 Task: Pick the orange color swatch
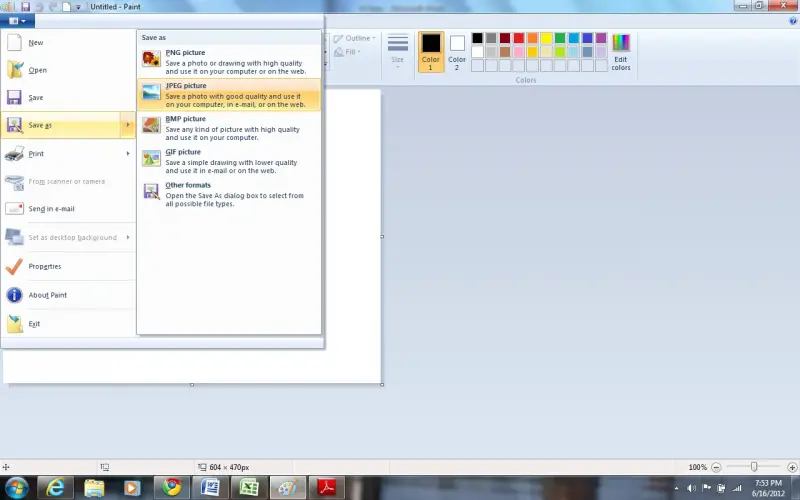point(532,38)
